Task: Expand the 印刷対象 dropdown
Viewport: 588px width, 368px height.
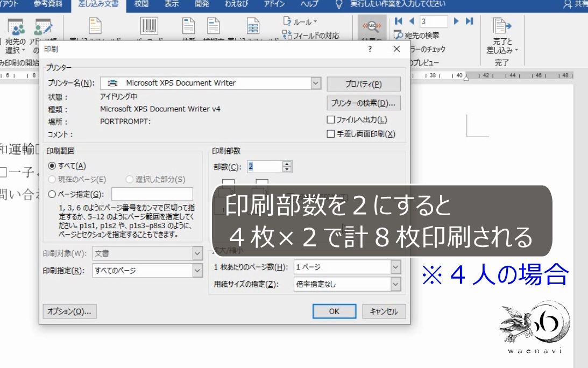Action: (x=197, y=253)
